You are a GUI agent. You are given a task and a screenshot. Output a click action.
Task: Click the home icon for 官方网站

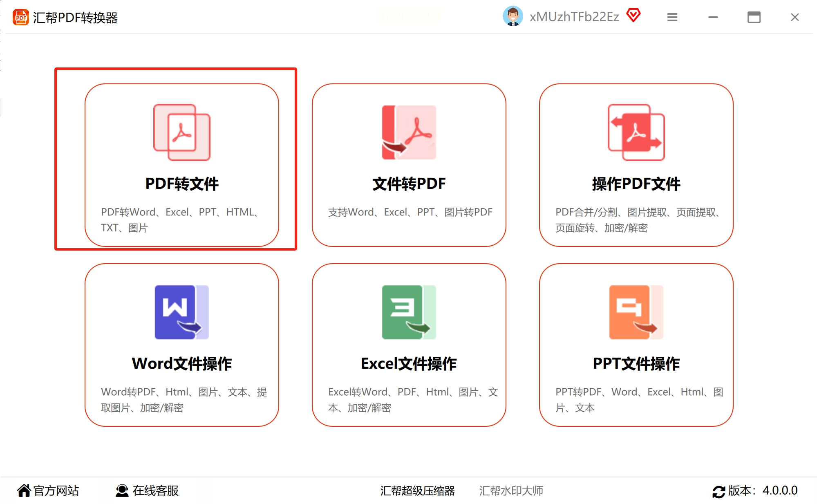pos(24,490)
